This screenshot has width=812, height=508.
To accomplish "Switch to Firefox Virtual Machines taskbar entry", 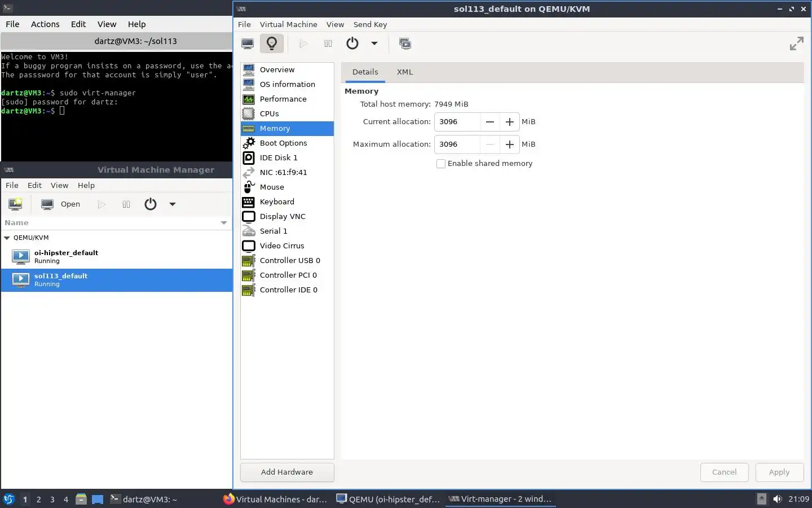I will [x=275, y=499].
